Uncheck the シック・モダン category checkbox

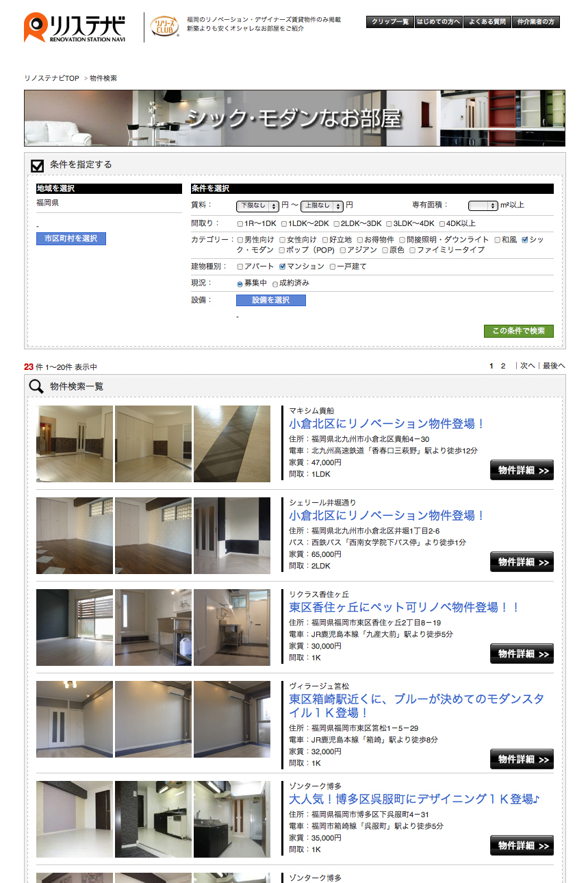[524, 240]
